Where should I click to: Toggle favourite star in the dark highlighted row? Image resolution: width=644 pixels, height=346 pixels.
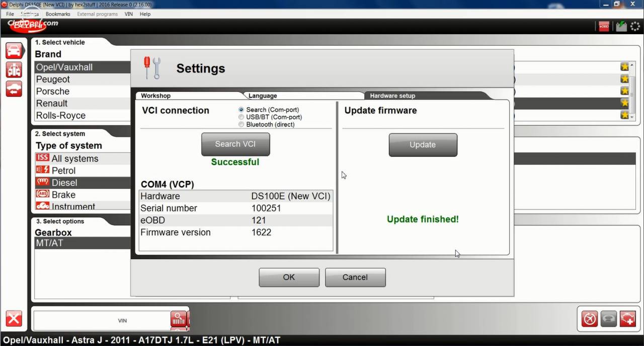624,103
